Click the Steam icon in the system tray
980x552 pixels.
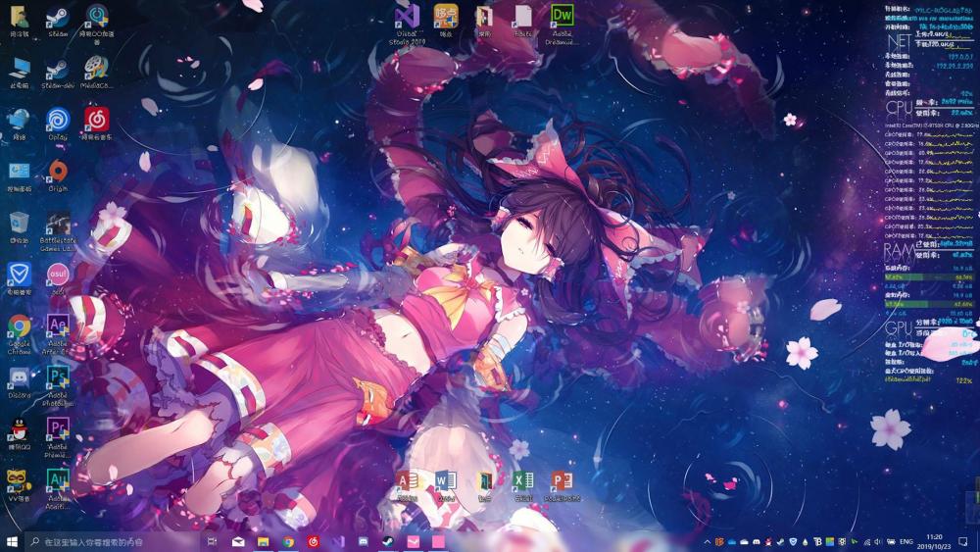click(x=780, y=542)
